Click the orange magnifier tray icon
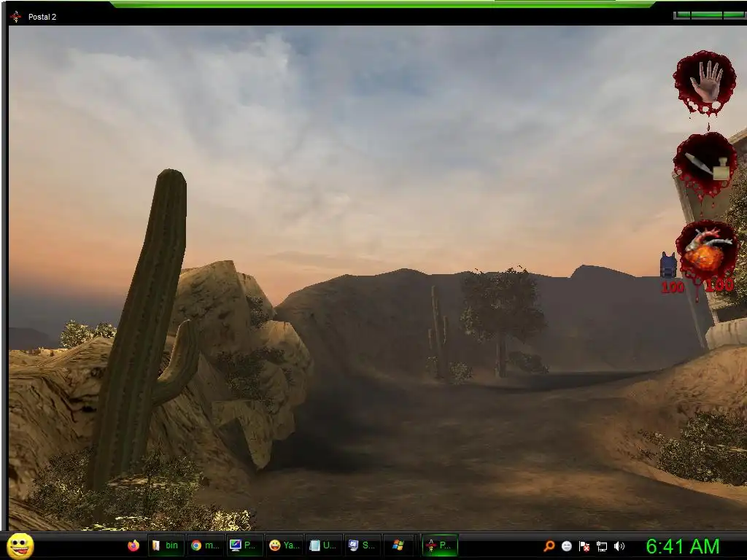 tap(549, 545)
